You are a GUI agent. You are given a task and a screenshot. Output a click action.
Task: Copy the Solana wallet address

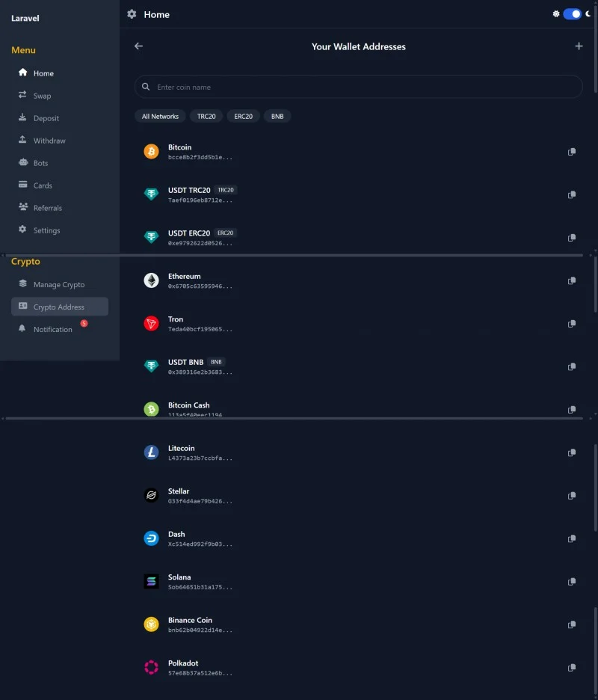571,582
